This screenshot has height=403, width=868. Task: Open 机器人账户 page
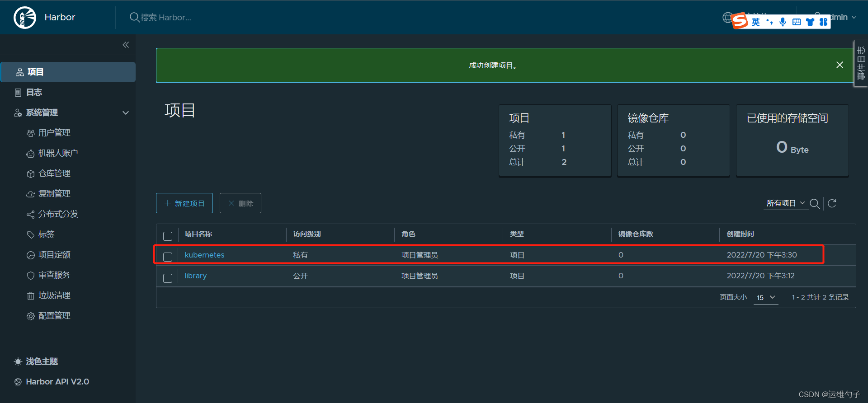58,153
